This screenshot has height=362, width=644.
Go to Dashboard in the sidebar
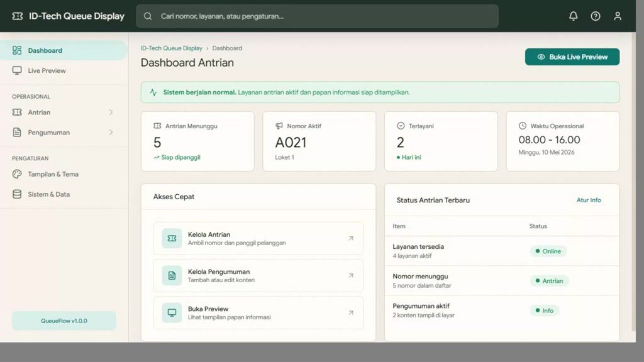[64, 50]
